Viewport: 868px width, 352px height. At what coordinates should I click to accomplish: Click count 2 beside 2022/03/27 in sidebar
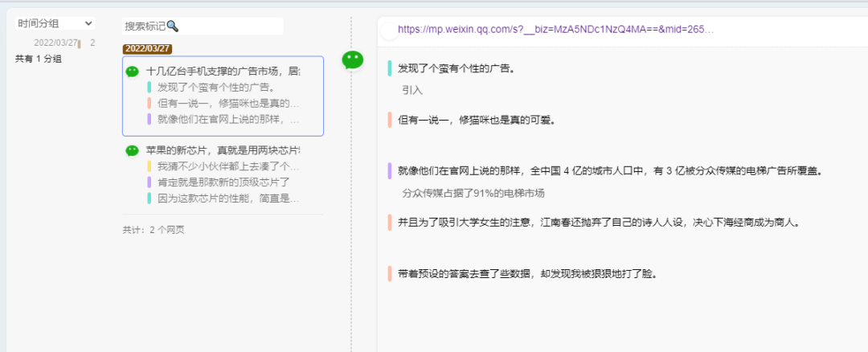coord(92,43)
